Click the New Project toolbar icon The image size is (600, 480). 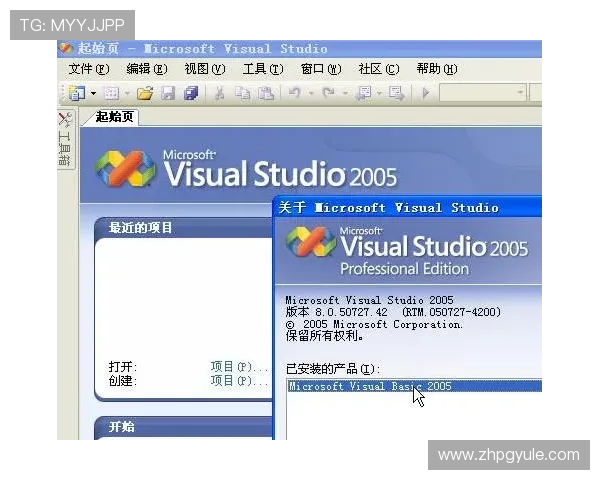coord(77,93)
